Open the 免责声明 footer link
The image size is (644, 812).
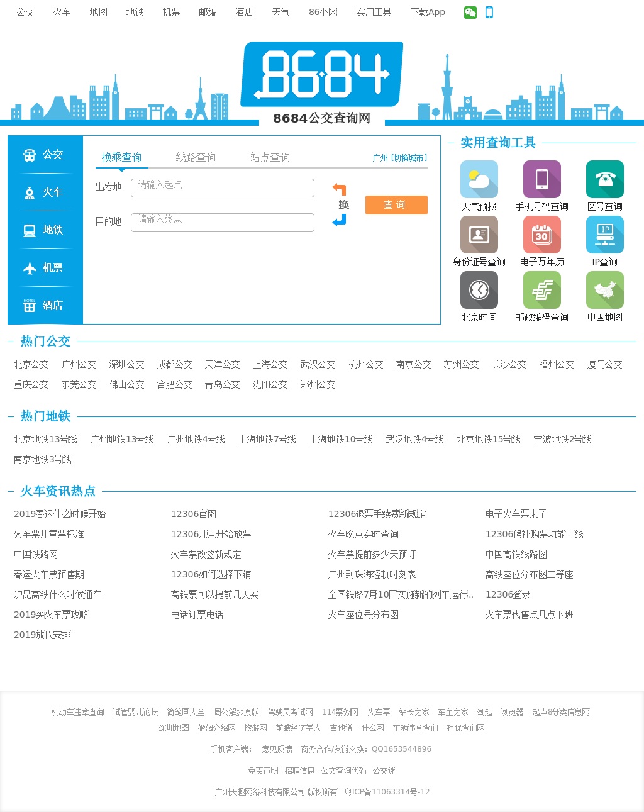click(263, 770)
